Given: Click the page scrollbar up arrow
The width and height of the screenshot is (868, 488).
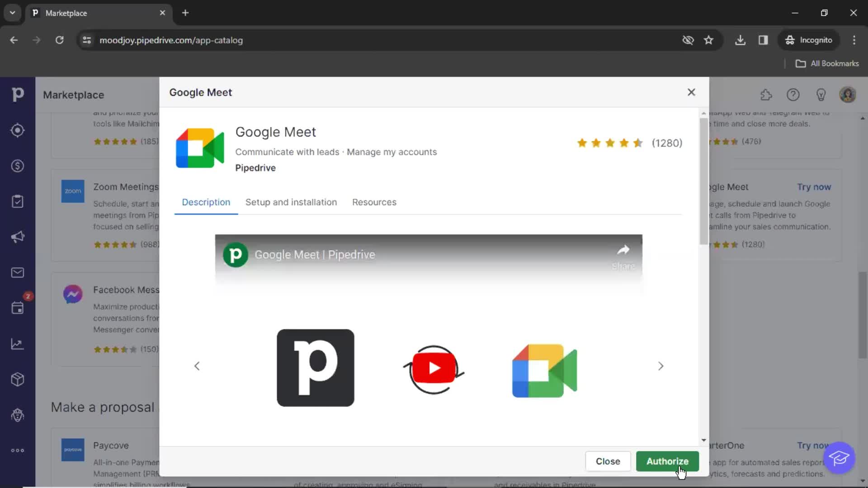Looking at the screenshot, I should (863, 118).
